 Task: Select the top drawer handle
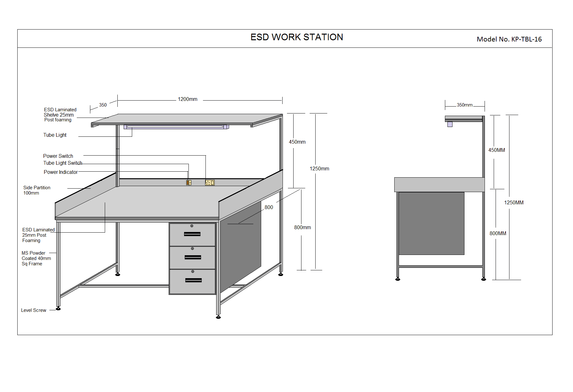point(192,234)
